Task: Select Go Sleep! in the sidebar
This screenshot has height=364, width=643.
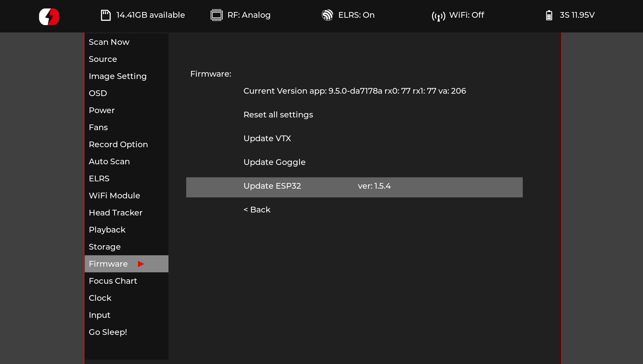Action: 108,332
